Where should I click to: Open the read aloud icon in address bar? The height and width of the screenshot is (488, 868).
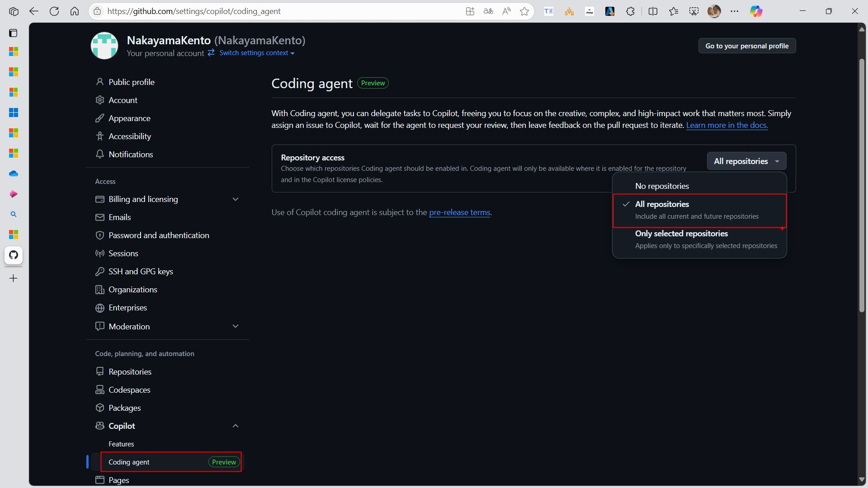(x=506, y=11)
